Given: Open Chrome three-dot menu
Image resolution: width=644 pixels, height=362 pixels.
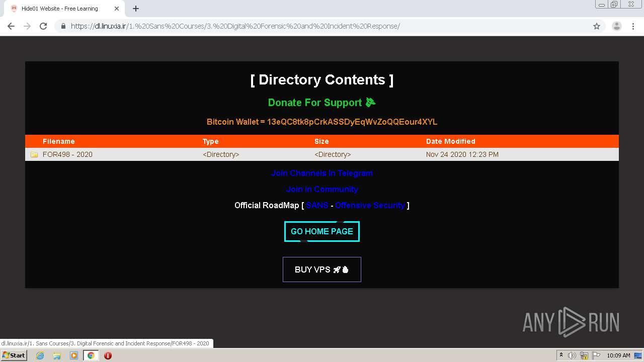Looking at the screenshot, I should pos(633,26).
